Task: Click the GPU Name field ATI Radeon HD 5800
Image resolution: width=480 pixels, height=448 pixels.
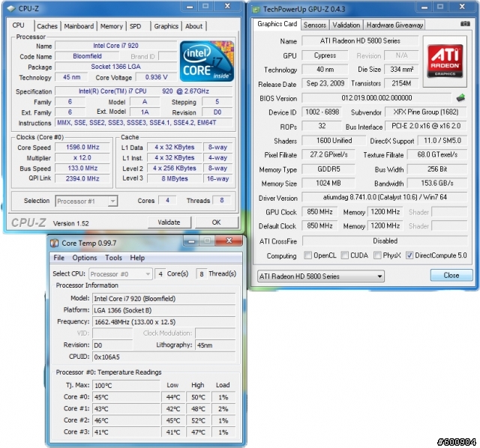Action: 360,41
